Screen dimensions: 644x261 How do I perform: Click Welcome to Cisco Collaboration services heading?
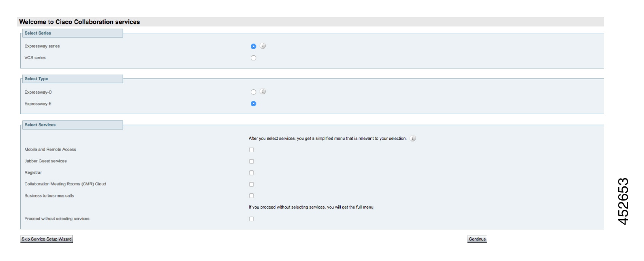80,22
